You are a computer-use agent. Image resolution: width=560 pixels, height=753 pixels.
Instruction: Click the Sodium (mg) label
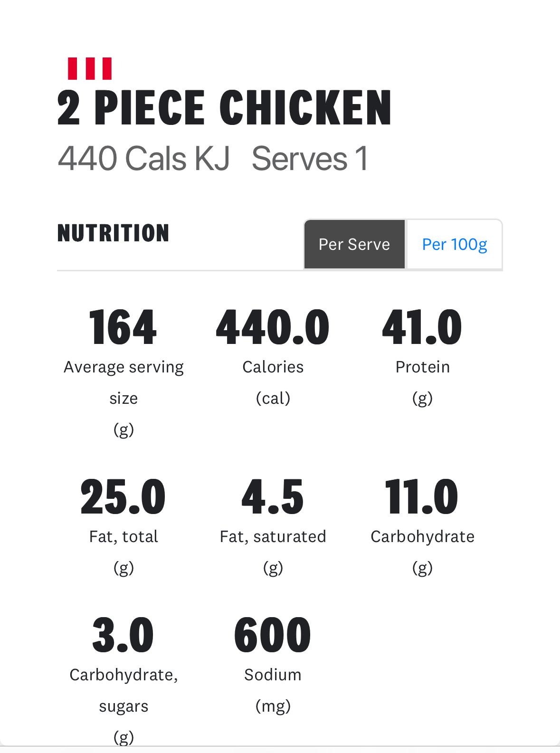point(273,690)
